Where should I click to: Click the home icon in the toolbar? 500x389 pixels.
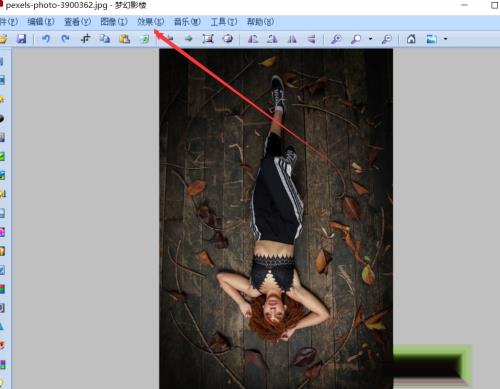point(411,39)
